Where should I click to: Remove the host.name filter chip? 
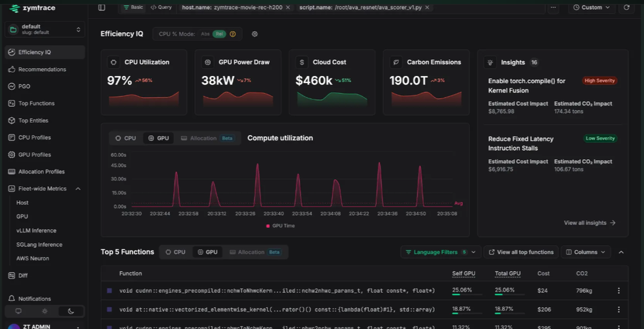(x=287, y=7)
